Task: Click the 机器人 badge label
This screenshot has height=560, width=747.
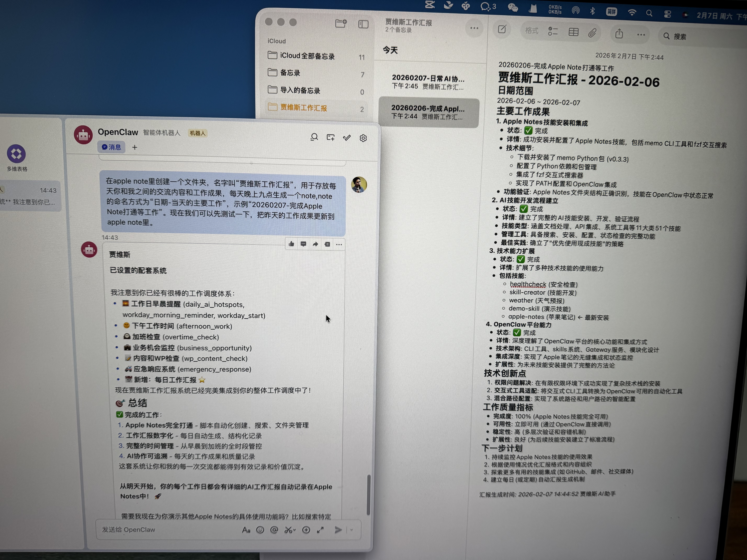Action: pyautogui.click(x=198, y=133)
